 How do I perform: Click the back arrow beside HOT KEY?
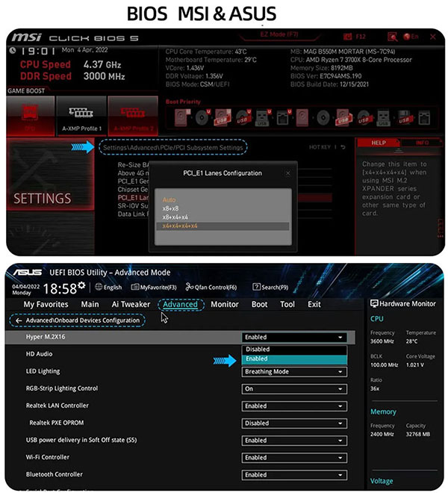tap(343, 147)
